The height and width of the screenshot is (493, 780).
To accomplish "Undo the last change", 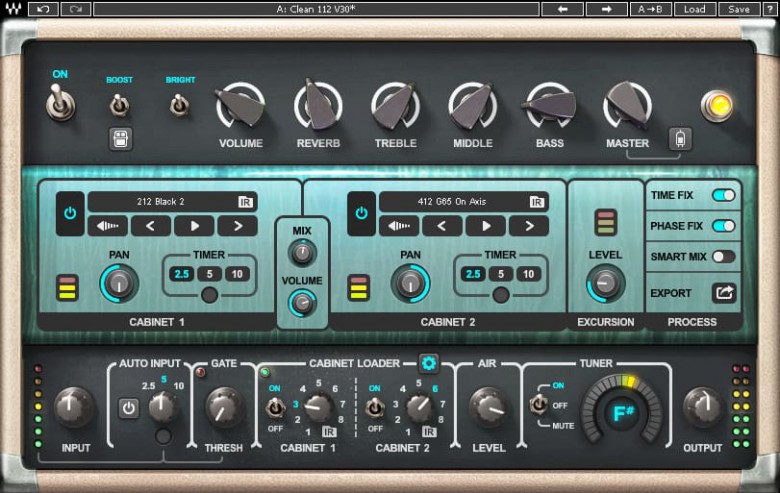I will click(x=43, y=9).
